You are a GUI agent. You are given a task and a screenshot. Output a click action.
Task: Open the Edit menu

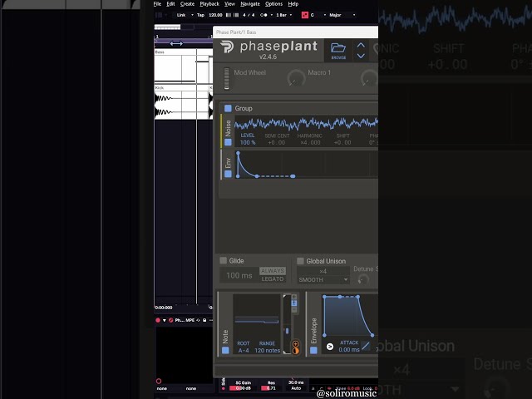[x=170, y=3]
